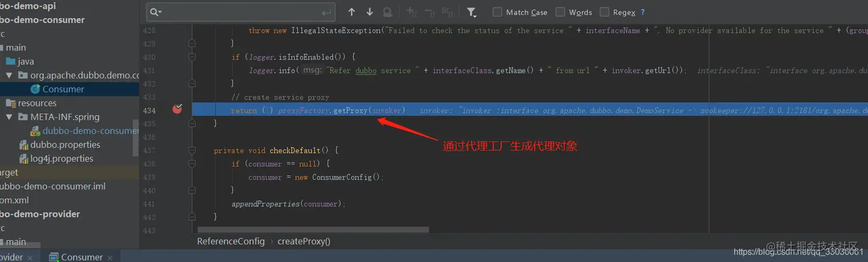Select the Consumer class in project tree
Screen dimensions: 868x262
point(63,89)
